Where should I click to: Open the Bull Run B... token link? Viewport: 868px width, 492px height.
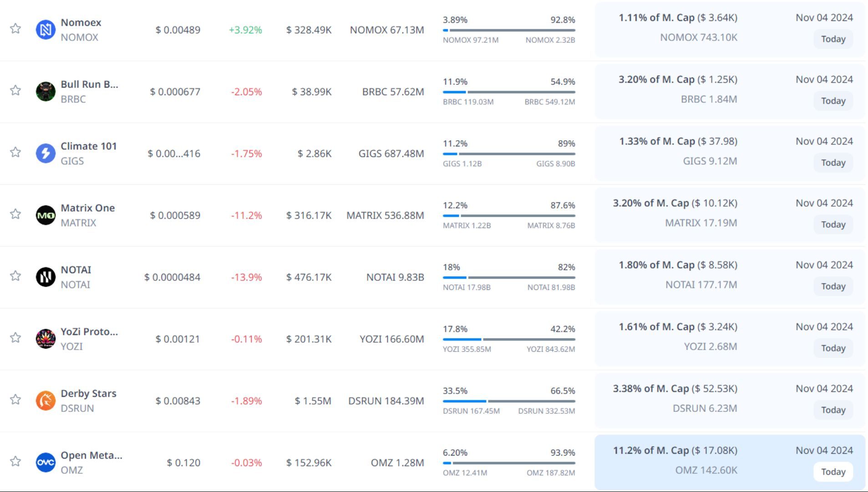89,84
